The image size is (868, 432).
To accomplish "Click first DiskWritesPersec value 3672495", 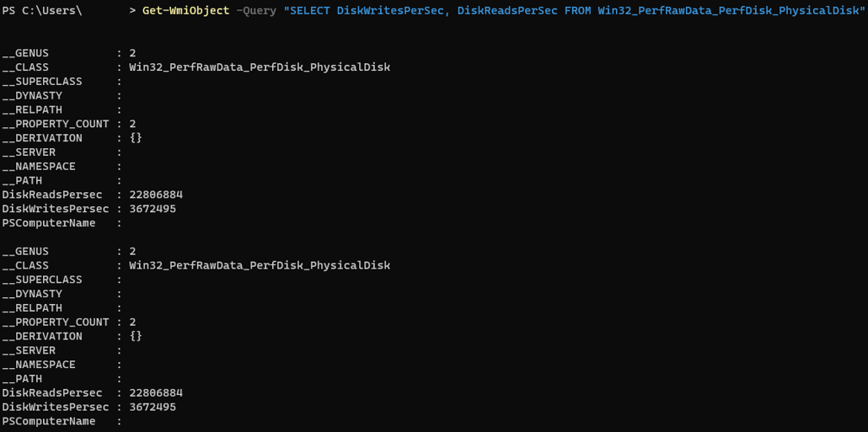I will [x=153, y=209].
